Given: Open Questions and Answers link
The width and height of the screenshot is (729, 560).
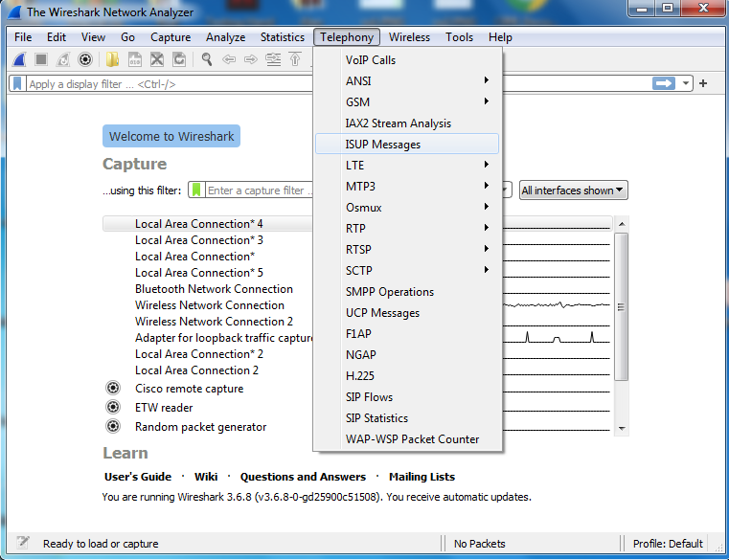Looking at the screenshot, I should click(303, 477).
